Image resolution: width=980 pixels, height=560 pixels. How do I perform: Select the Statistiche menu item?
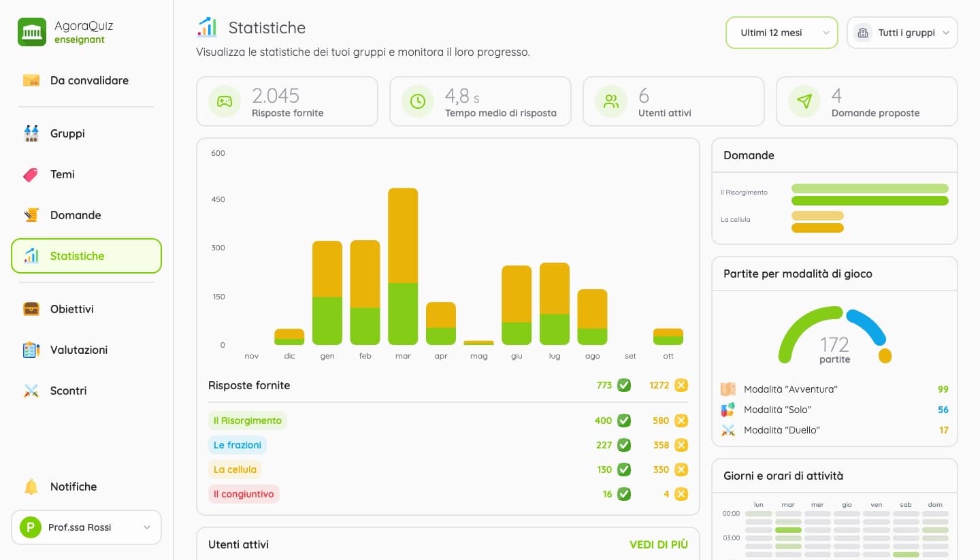[86, 256]
